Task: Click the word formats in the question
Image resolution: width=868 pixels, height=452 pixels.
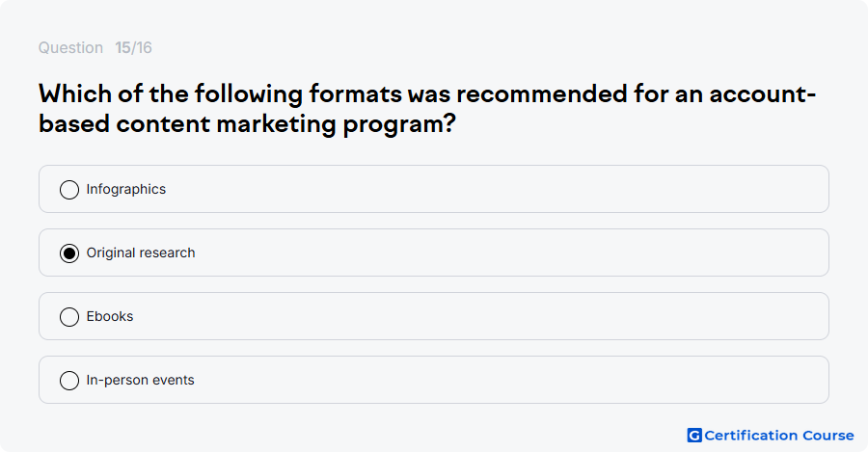Action: click(x=355, y=93)
